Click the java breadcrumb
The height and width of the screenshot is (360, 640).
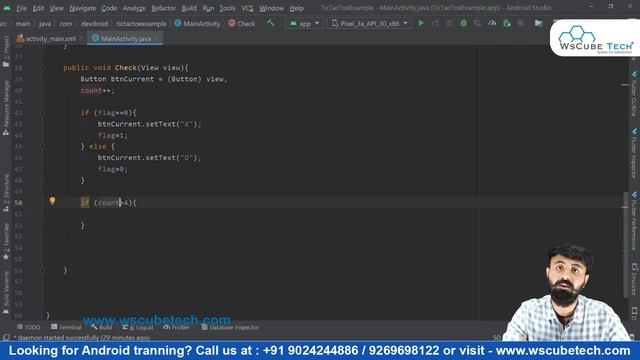point(45,24)
